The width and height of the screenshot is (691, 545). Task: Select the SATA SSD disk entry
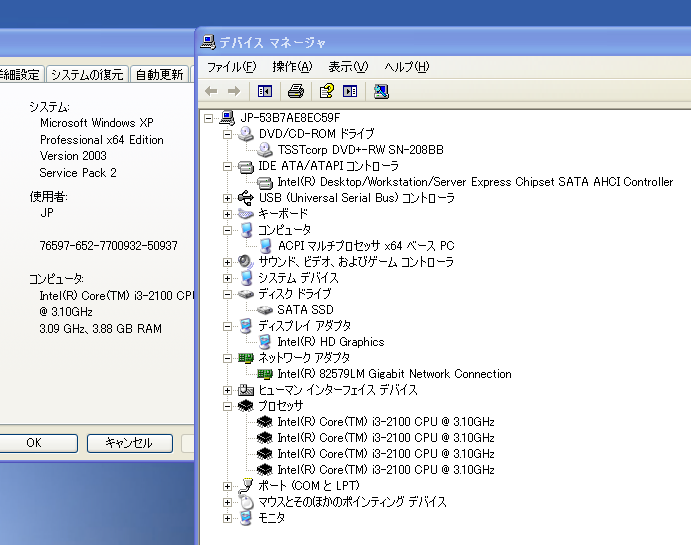[305, 310]
